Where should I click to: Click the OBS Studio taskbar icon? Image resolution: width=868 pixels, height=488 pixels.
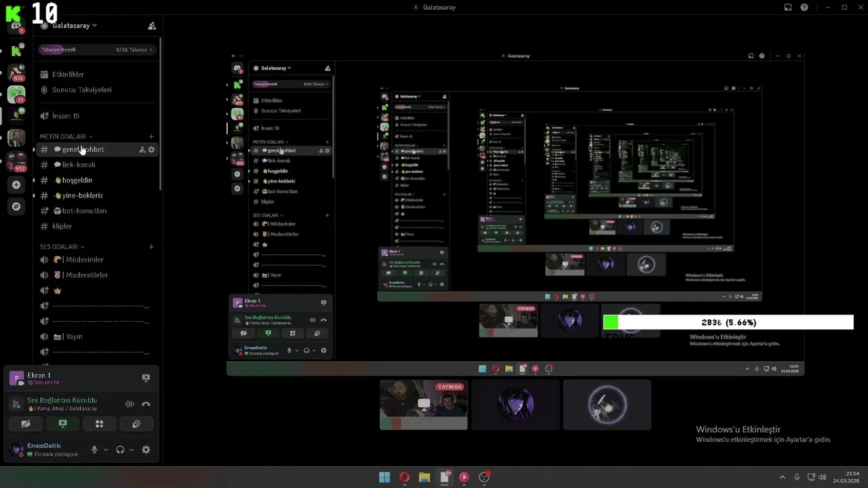pyautogui.click(x=484, y=477)
